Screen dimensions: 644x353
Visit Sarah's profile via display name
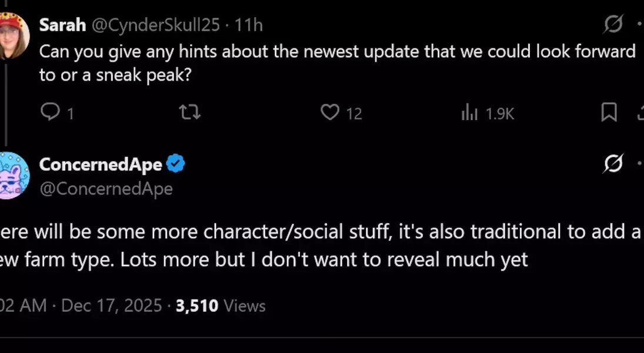point(62,25)
